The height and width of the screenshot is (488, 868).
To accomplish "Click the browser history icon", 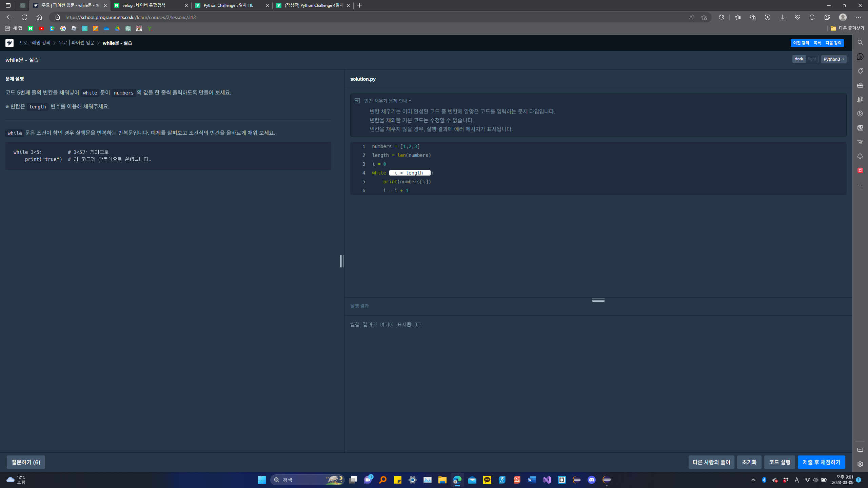I will pyautogui.click(x=767, y=17).
